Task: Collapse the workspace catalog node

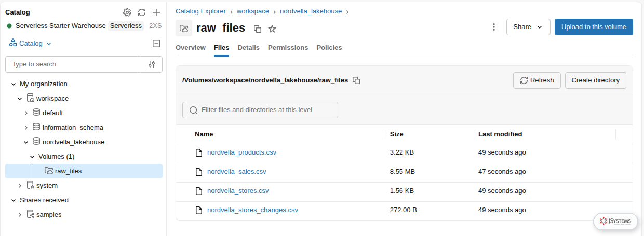Action: click(x=20, y=99)
